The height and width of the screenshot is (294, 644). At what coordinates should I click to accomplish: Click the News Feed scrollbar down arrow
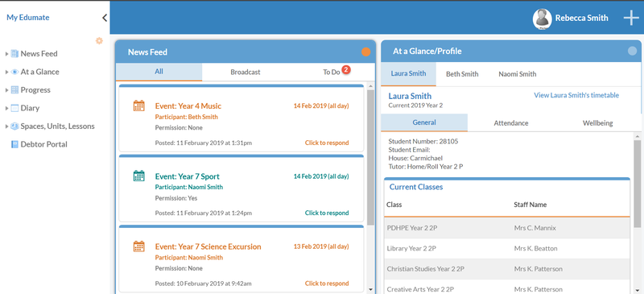[370, 289]
